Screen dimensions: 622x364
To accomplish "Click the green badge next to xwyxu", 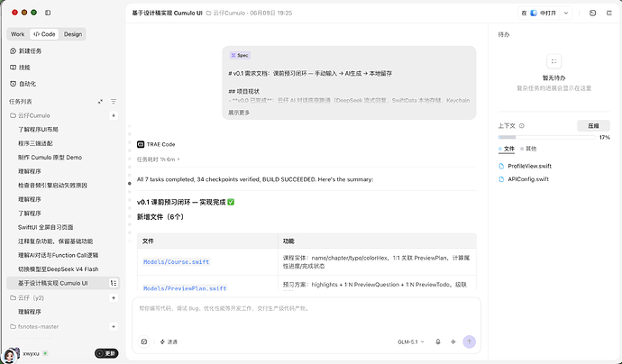I will coord(45,353).
